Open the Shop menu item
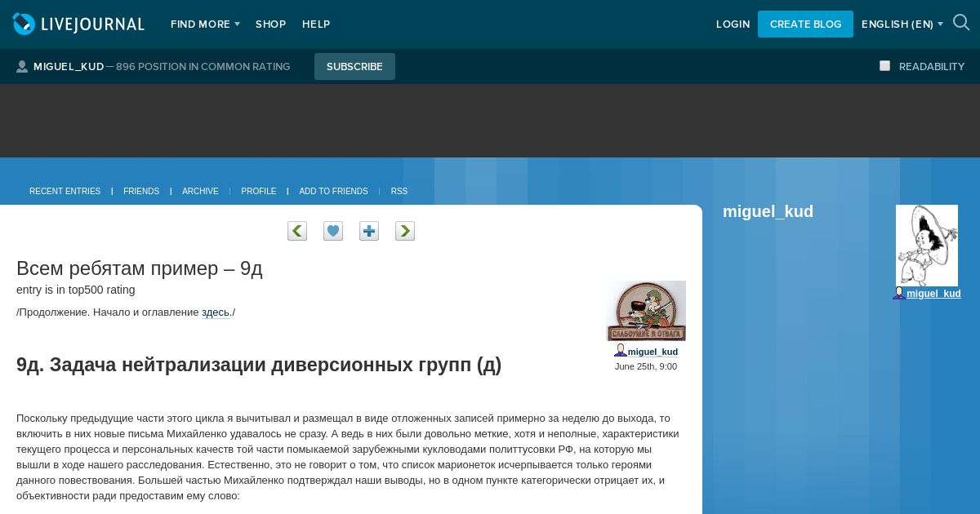980x514 pixels. (270, 24)
